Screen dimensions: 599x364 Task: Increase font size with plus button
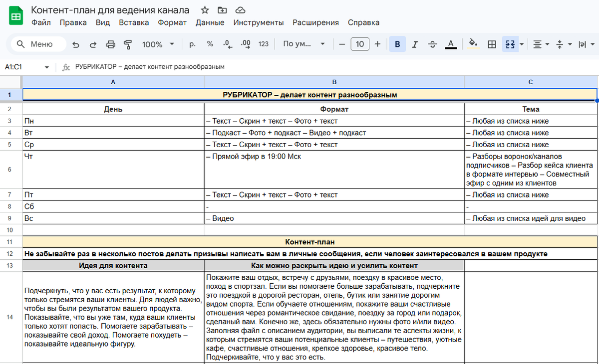click(x=377, y=44)
